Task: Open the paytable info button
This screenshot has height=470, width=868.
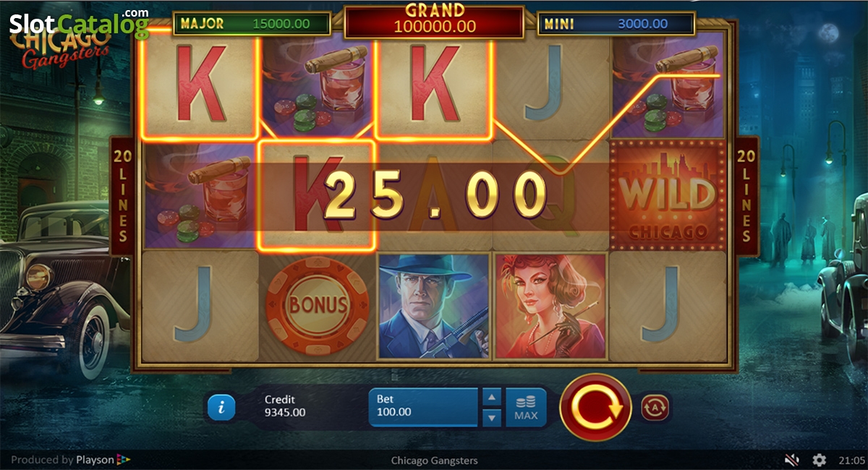Action: tap(221, 408)
